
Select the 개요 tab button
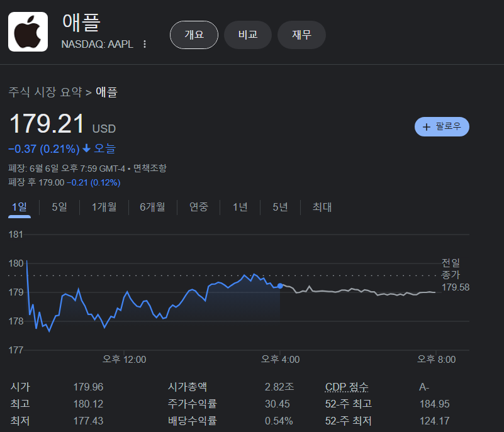[194, 35]
